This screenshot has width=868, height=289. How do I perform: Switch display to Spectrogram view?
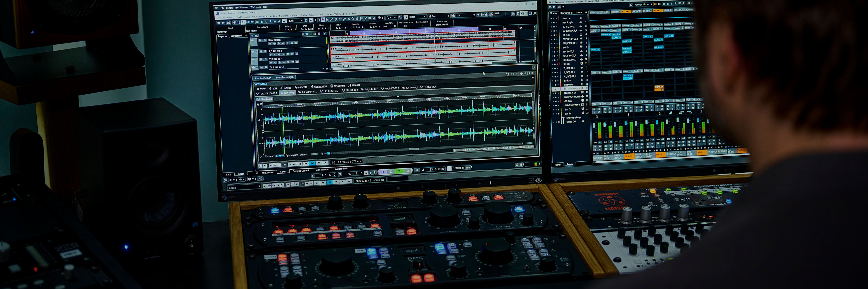[x=292, y=155]
